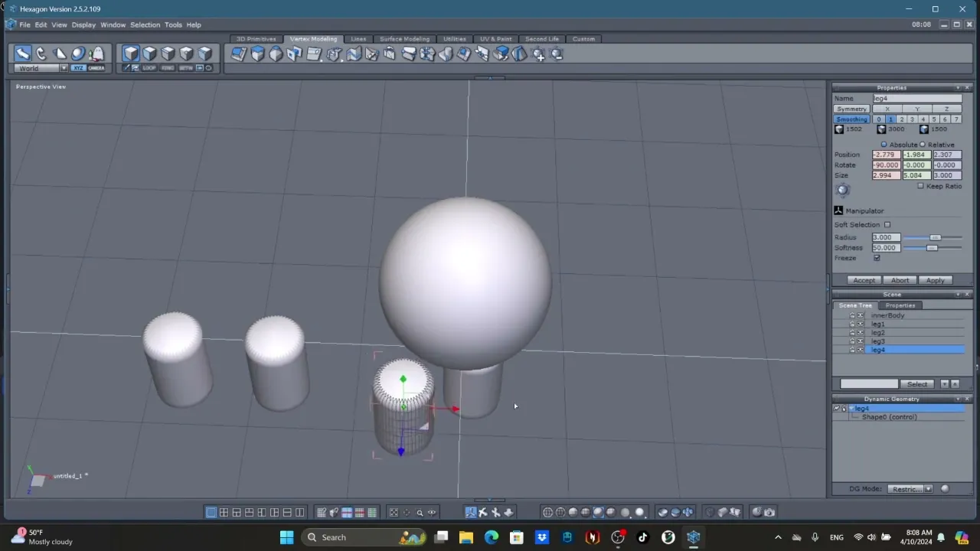This screenshot has height=551, width=980.
Task: Click the eye view icon in bottom bar
Action: pos(432,513)
